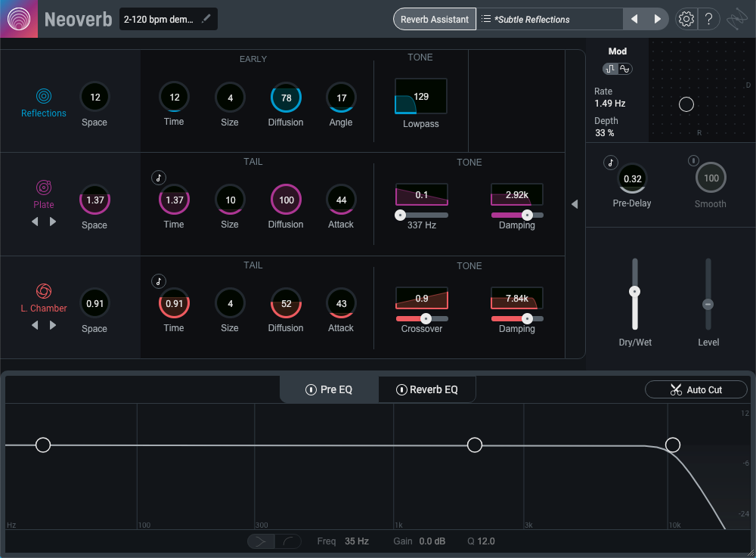The image size is (756, 558).
Task: Click the L. Chamber Crossover slider handle
Action: coord(426,319)
